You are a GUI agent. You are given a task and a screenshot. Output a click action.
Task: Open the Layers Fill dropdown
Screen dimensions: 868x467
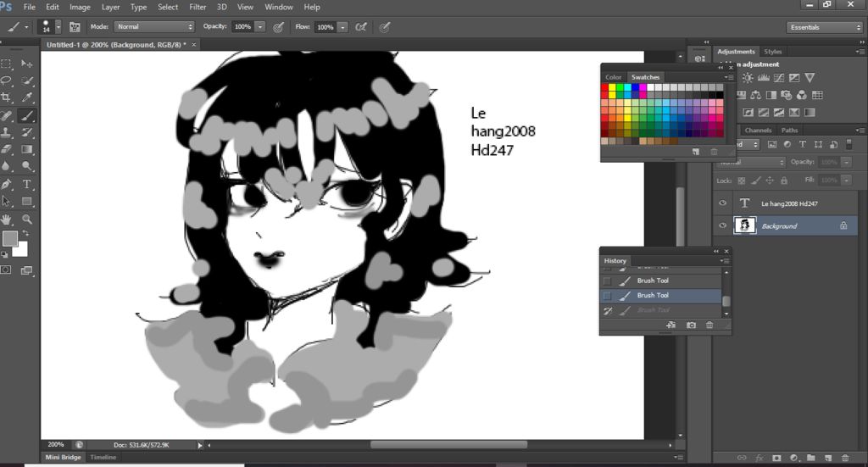coord(846,180)
